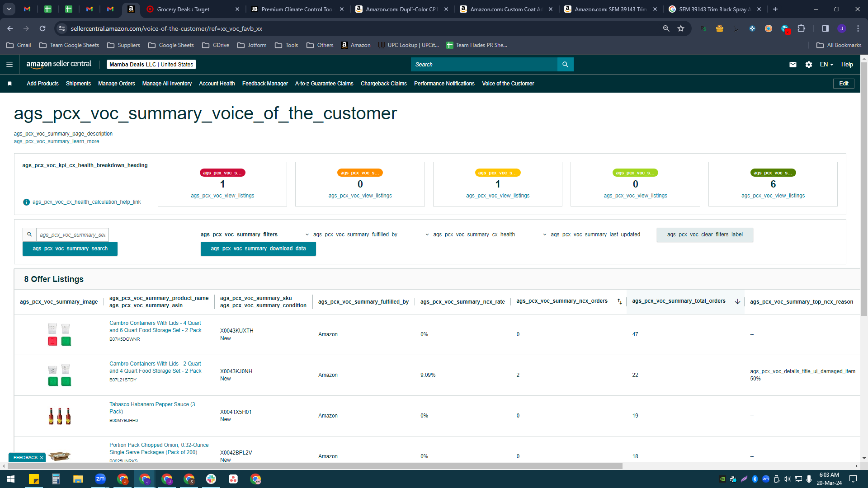The height and width of the screenshot is (488, 868).
Task: Click the ags_pcx_voc_summary_search button
Action: [x=70, y=249]
